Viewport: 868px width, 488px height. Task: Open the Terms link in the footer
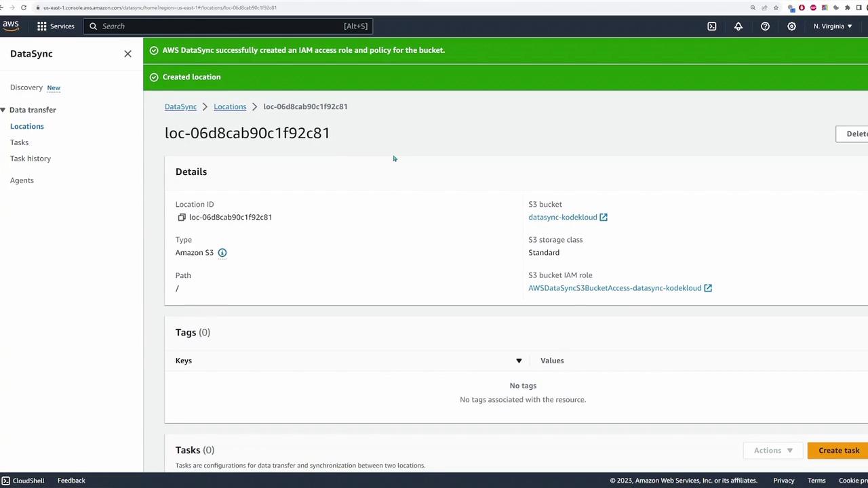click(x=816, y=481)
